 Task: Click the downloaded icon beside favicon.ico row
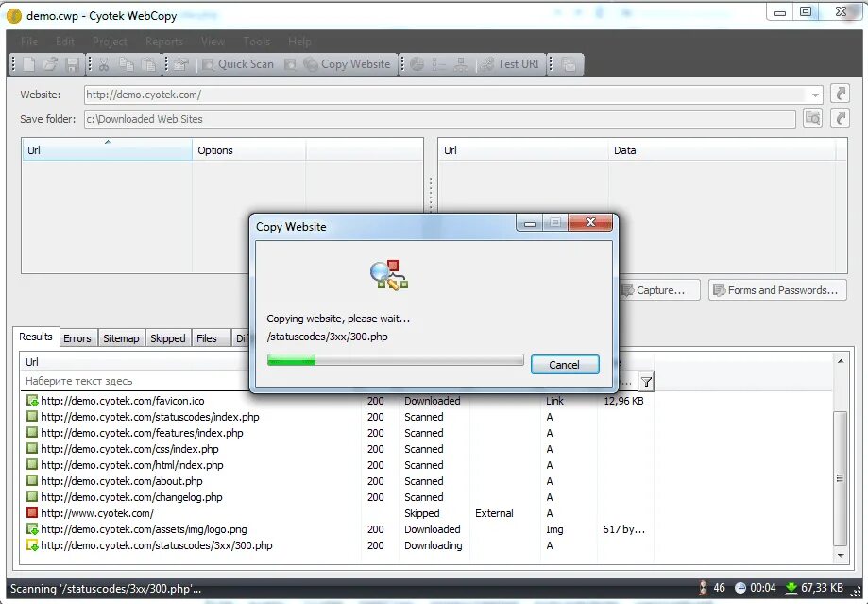pyautogui.click(x=32, y=401)
